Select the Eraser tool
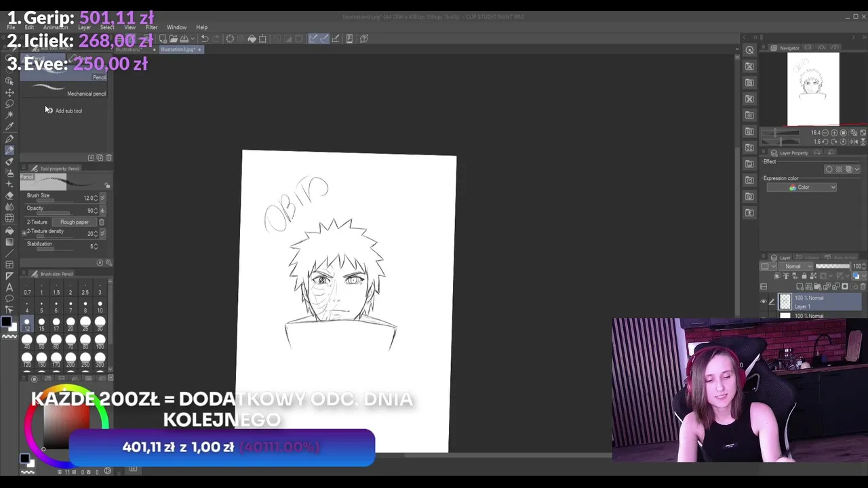Screen dimensions: 868x488 pyautogui.click(x=9, y=196)
